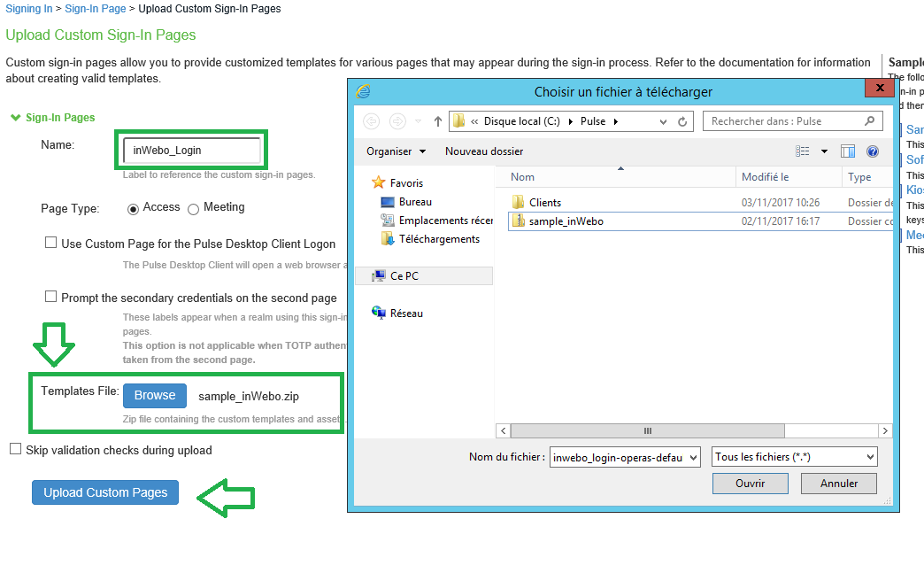Click the horizontal scrollbar in file list
Screen dimensions: 924x573
[647, 430]
